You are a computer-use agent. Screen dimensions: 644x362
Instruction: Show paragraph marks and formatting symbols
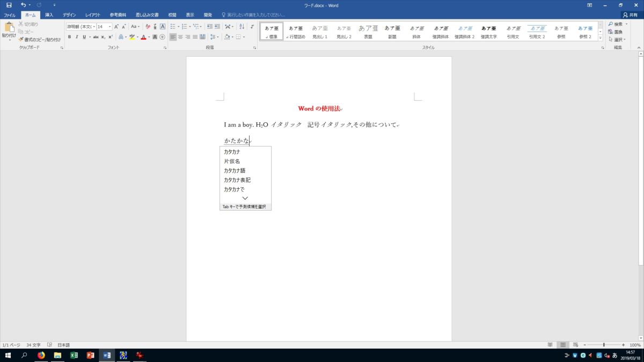(252, 26)
